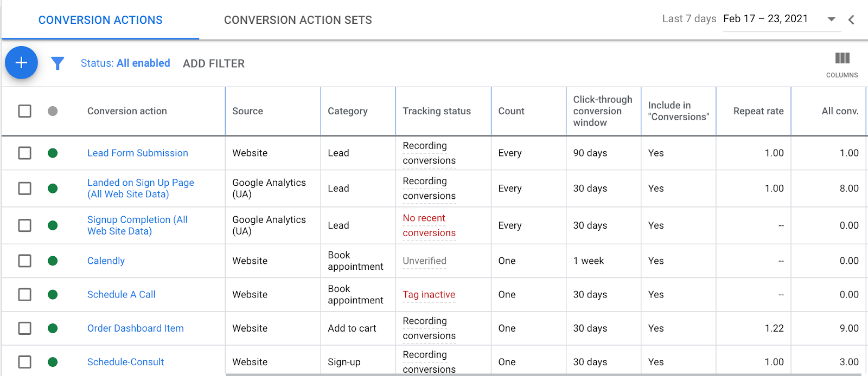
Task: Click the blue filter funnel icon
Action: 58,63
